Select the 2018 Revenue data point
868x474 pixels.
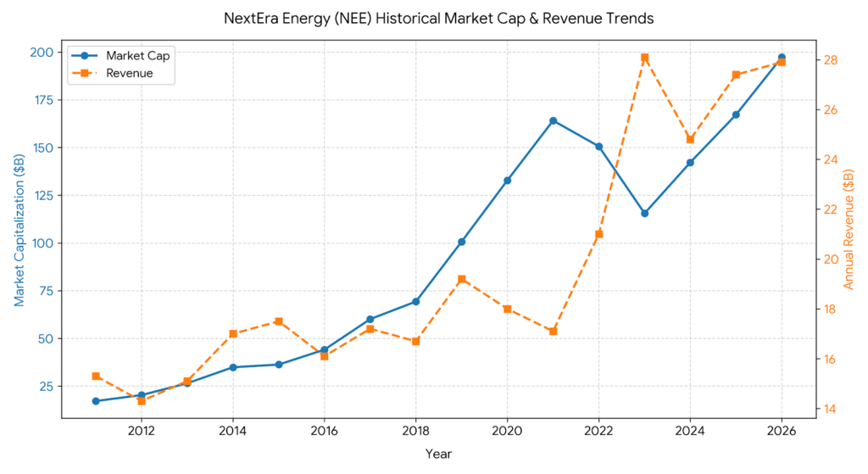pyautogui.click(x=415, y=341)
